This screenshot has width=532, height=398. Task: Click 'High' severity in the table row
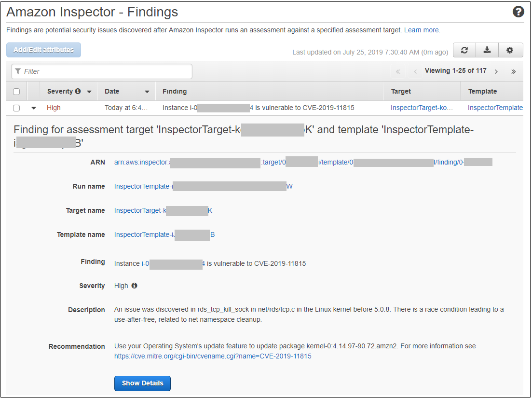(54, 108)
